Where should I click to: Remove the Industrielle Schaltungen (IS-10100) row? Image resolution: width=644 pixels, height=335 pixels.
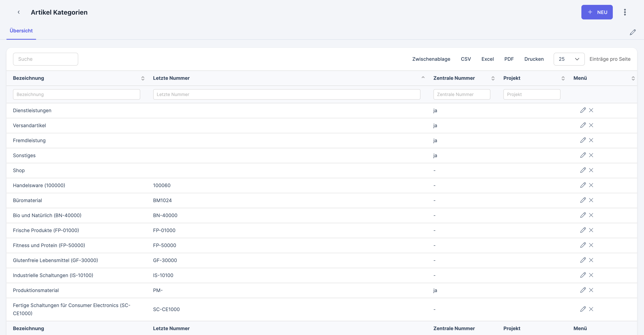(x=591, y=275)
